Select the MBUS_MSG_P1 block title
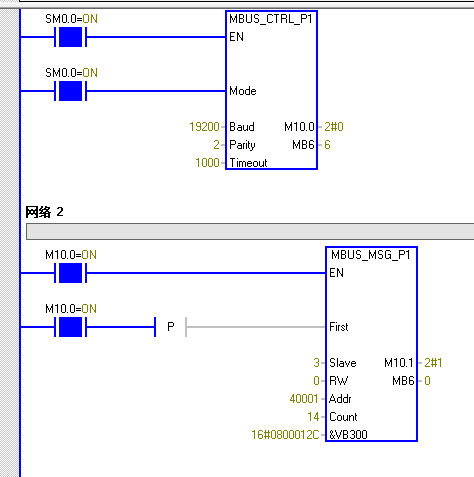Viewport: 474px width, 477px height. point(371,255)
